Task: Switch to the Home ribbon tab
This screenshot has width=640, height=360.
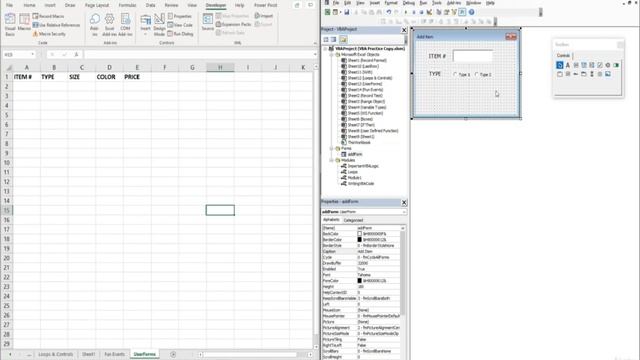Action: tap(29, 5)
